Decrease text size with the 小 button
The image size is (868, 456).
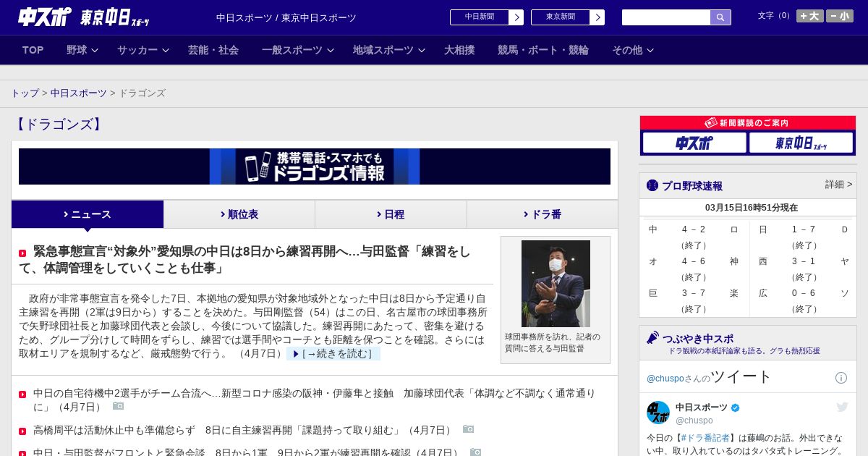click(840, 16)
